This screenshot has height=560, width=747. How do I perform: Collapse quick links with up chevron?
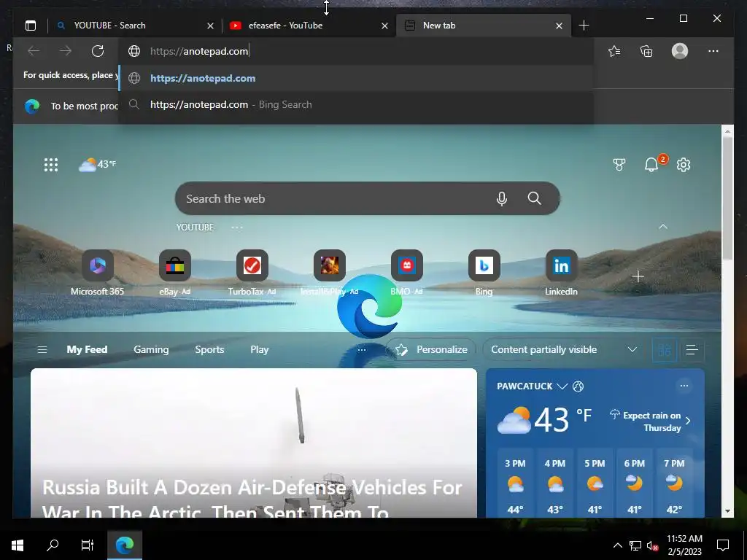click(x=663, y=227)
